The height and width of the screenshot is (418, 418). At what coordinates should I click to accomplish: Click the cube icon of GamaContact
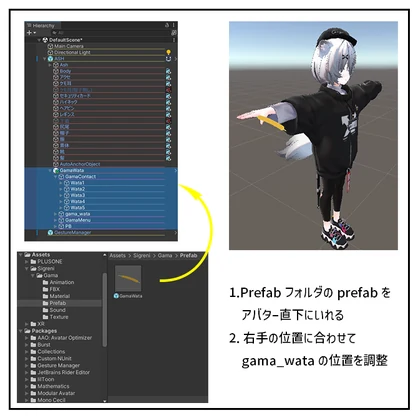(61, 177)
